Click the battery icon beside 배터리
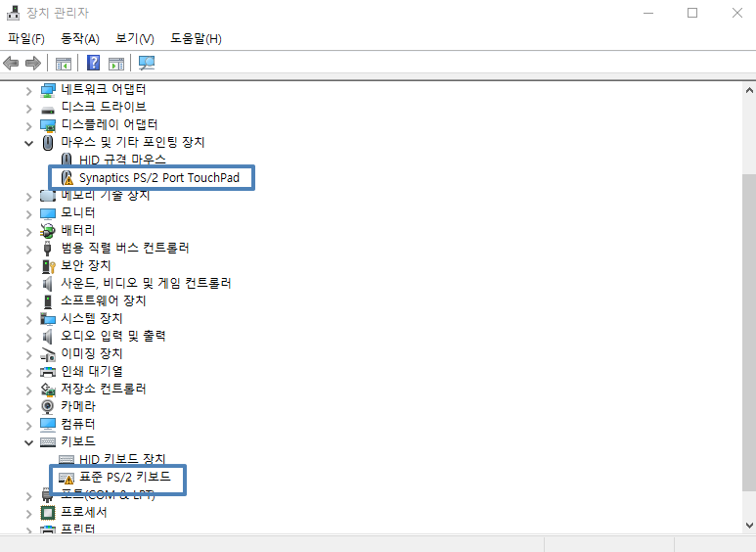This screenshot has width=756, height=552. pyautogui.click(x=48, y=231)
